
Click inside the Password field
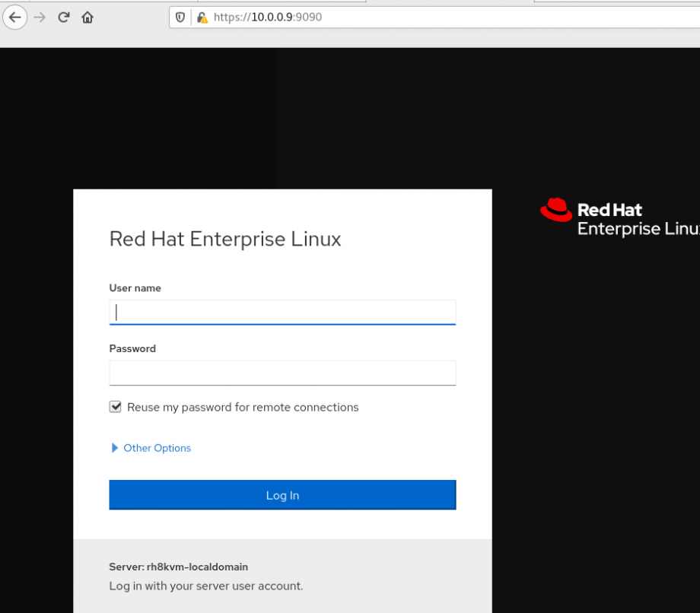tap(282, 373)
